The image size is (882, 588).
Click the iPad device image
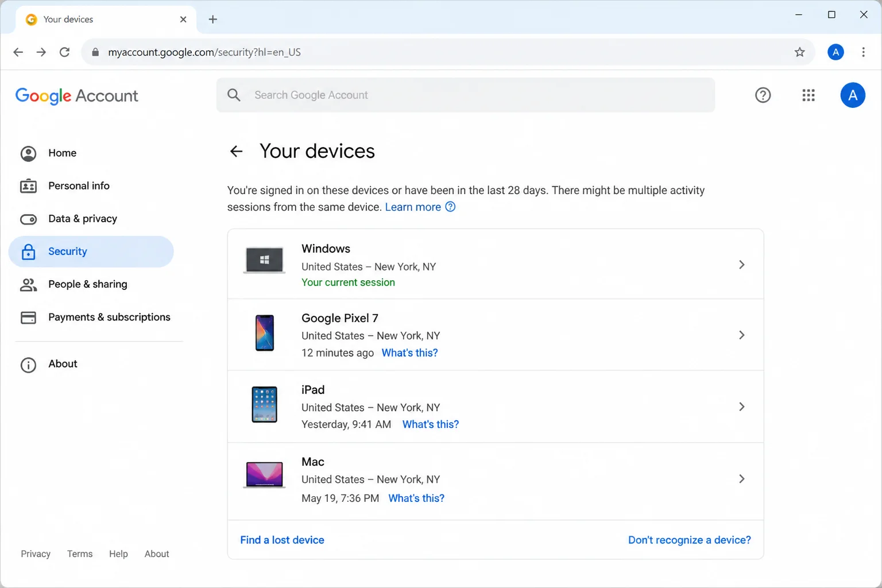[265, 405]
